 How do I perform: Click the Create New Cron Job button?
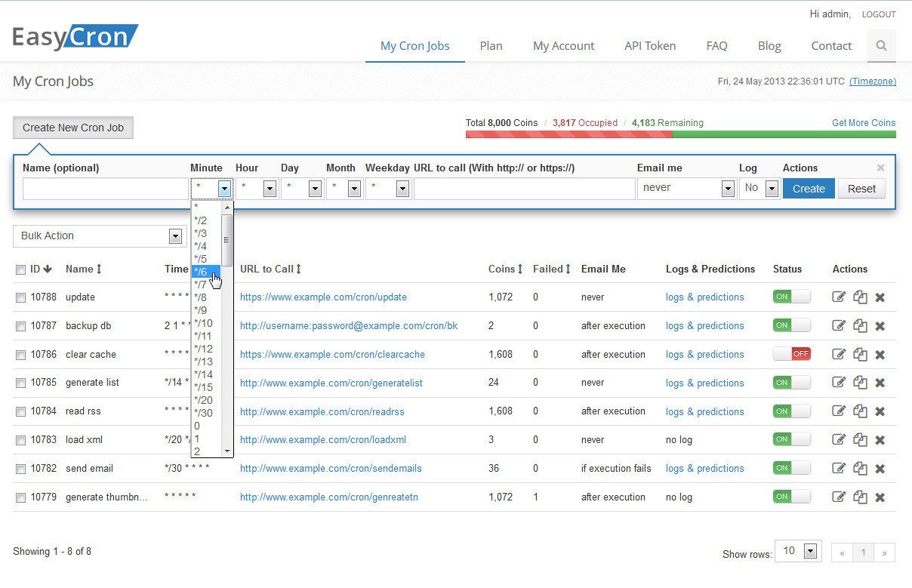tap(73, 128)
